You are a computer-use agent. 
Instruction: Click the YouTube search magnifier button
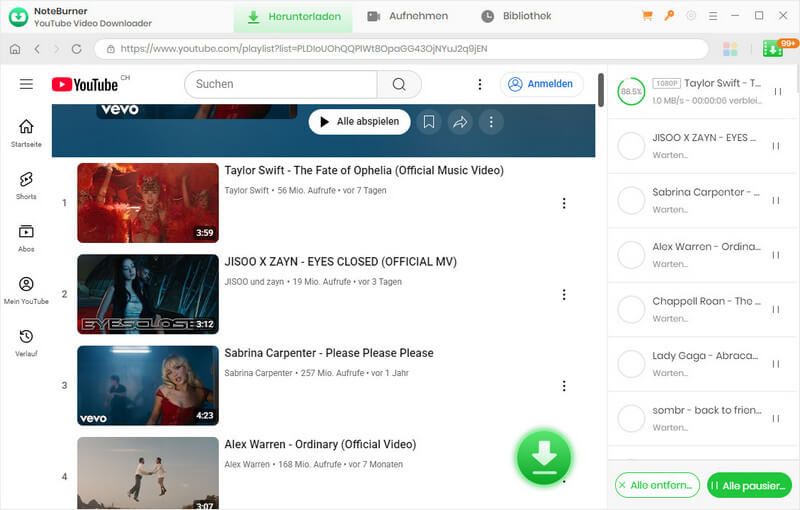click(x=399, y=84)
